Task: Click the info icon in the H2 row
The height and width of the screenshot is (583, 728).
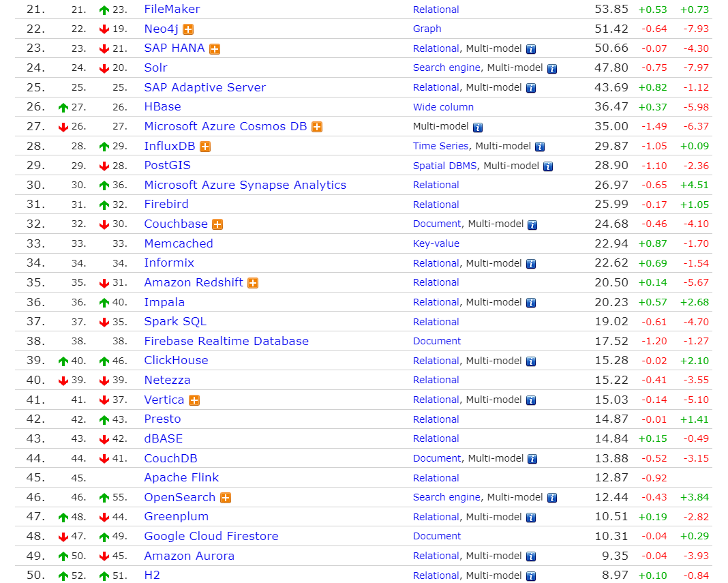Action: 531,576
